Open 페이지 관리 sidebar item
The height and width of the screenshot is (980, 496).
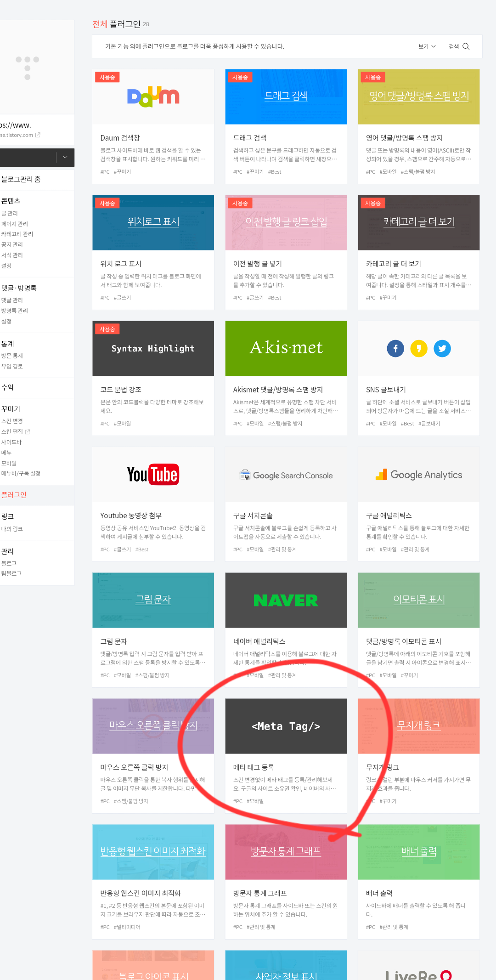tap(15, 224)
